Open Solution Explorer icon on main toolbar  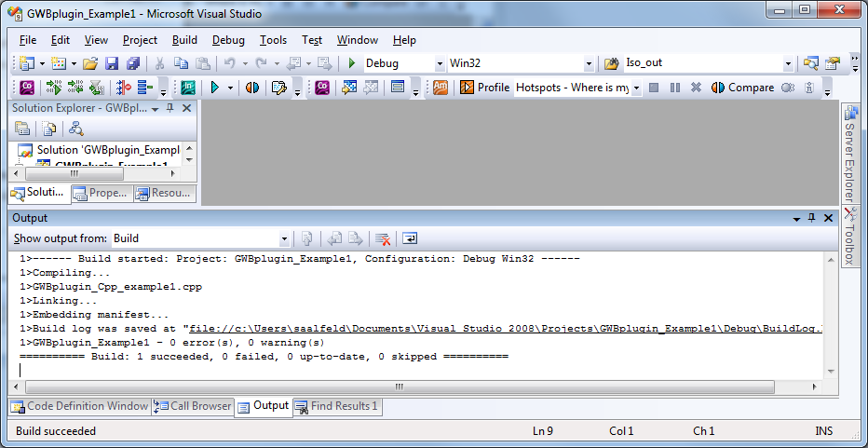coord(811,63)
